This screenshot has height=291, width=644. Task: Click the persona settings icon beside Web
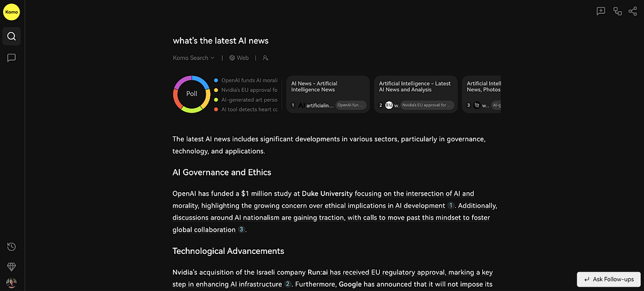[x=265, y=58]
